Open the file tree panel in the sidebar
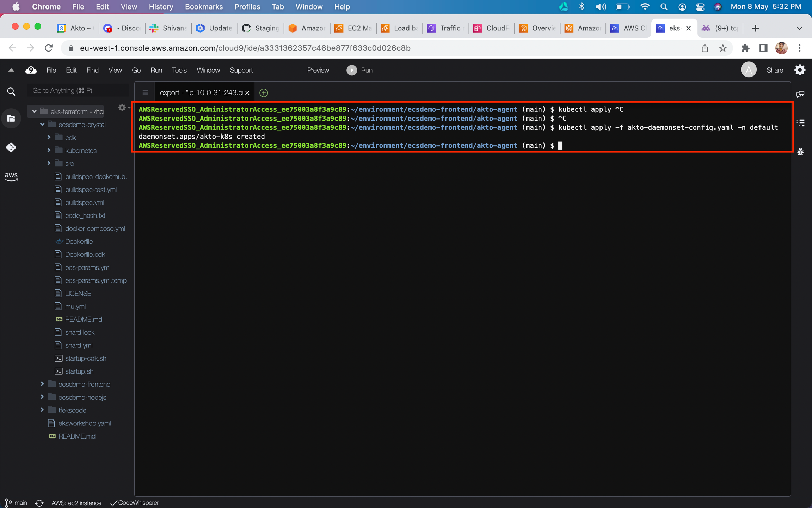This screenshot has height=508, width=812. coord(11,118)
